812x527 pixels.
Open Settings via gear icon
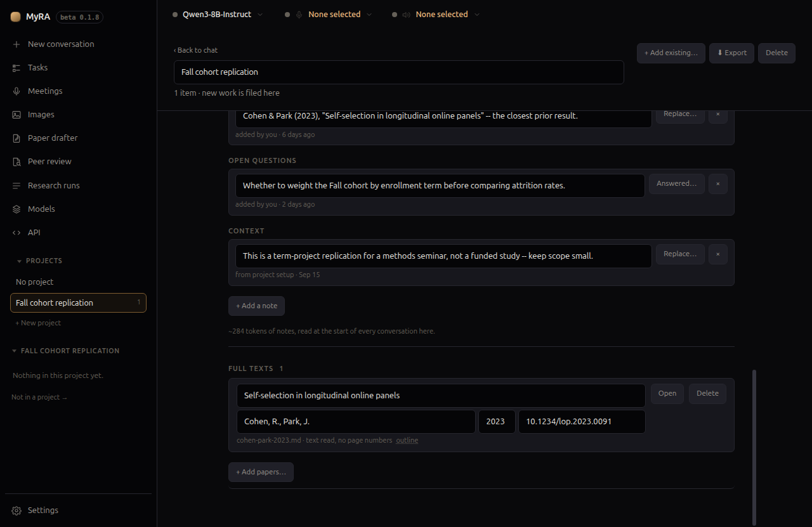(16, 511)
